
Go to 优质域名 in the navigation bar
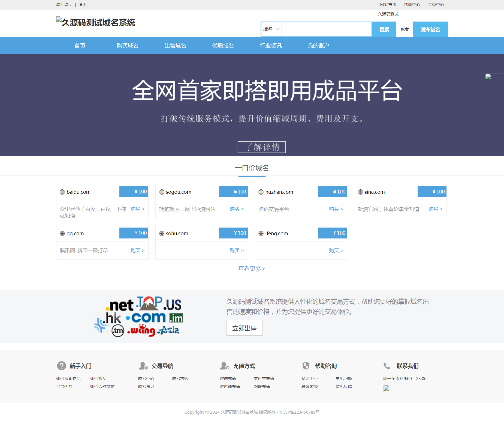(x=223, y=46)
